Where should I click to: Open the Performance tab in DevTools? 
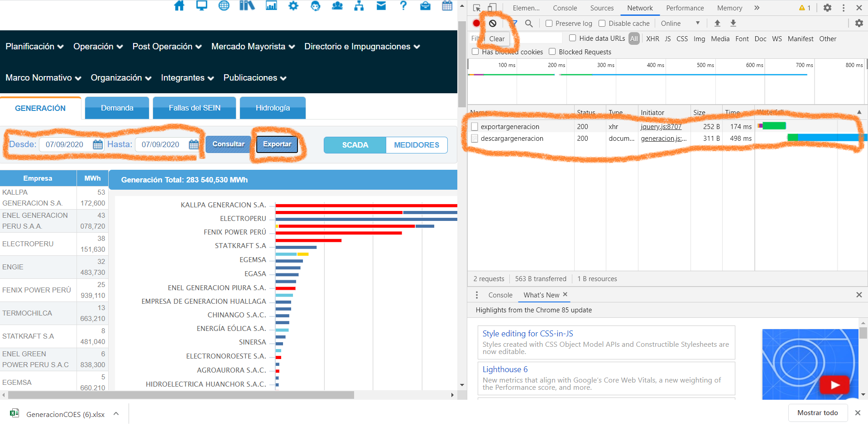coord(685,8)
